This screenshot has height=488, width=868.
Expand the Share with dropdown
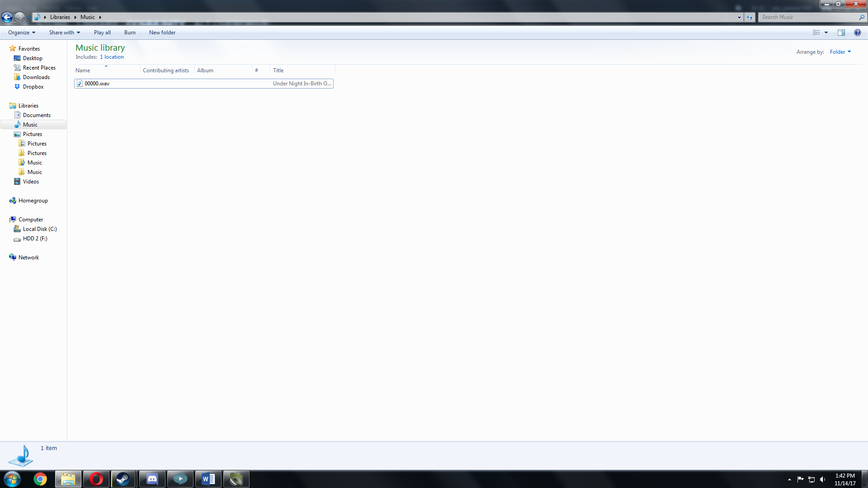coord(64,33)
